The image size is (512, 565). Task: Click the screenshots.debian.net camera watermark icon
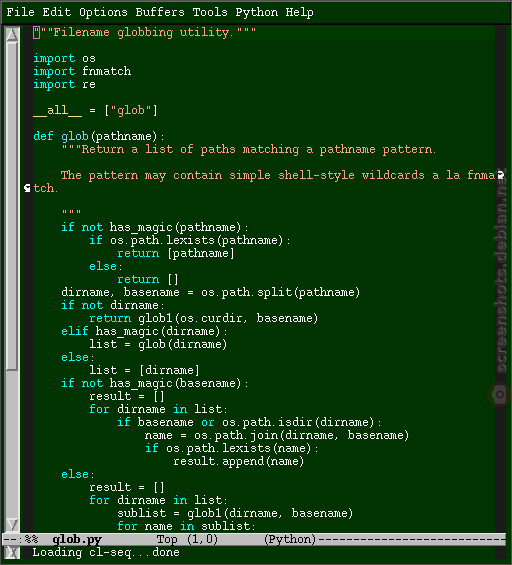tap(499, 395)
